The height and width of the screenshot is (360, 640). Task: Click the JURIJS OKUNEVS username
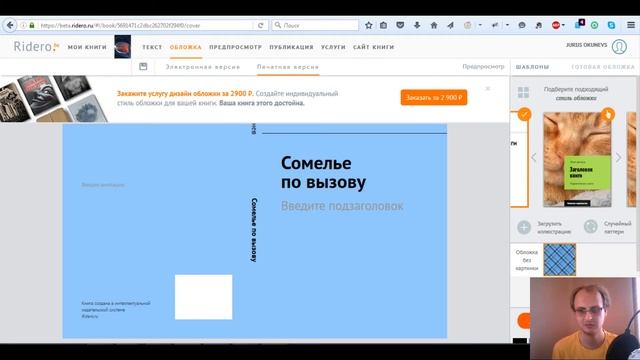click(x=587, y=45)
